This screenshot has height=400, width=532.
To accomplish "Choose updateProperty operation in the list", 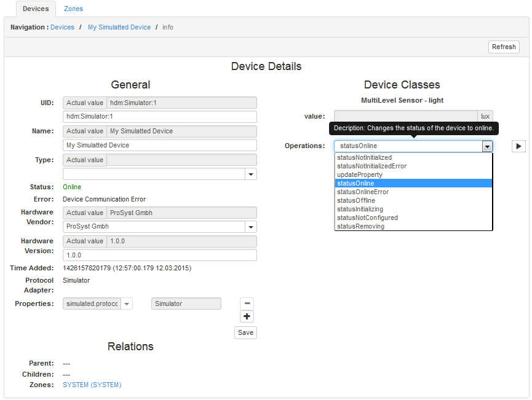I will [x=360, y=175].
